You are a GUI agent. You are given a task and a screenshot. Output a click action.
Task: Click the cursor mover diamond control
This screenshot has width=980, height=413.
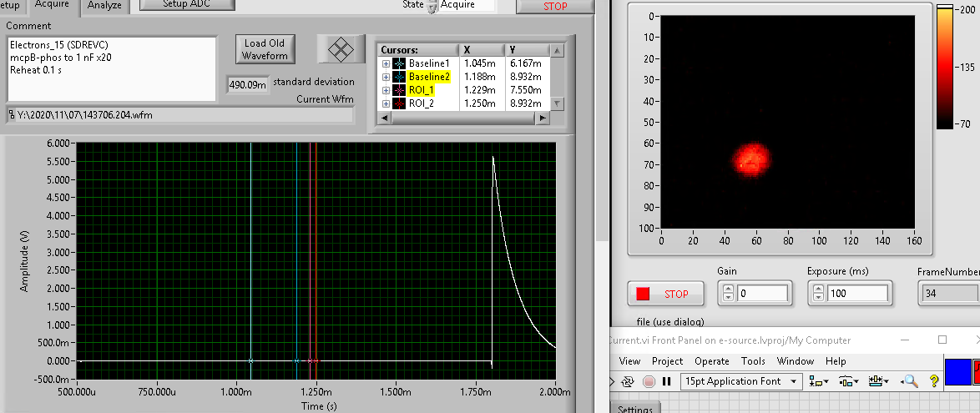tap(341, 48)
